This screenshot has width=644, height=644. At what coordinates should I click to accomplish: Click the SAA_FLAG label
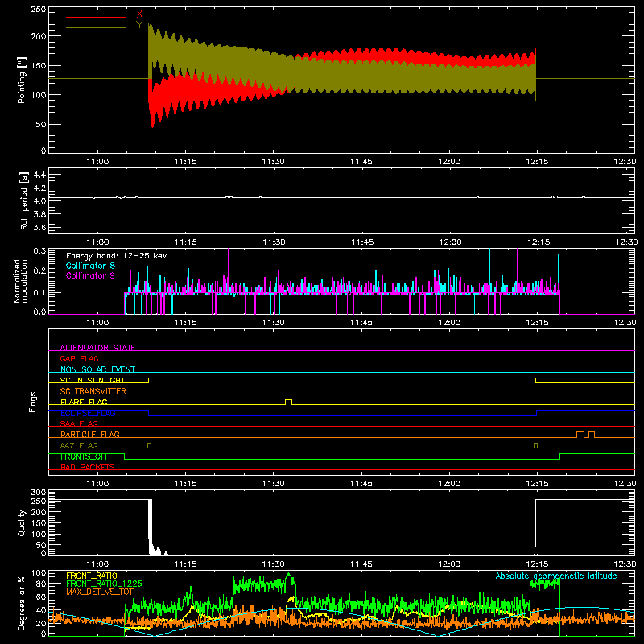pyautogui.click(x=79, y=423)
